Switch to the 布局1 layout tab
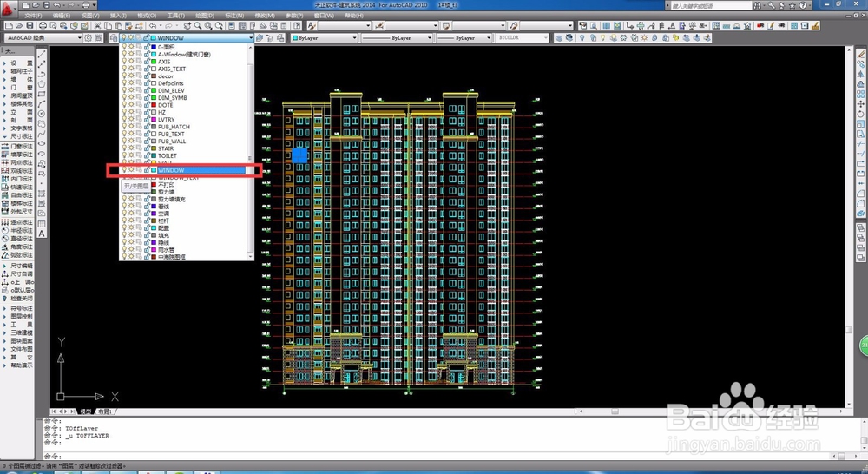Image resolution: width=868 pixels, height=474 pixels. (105, 411)
